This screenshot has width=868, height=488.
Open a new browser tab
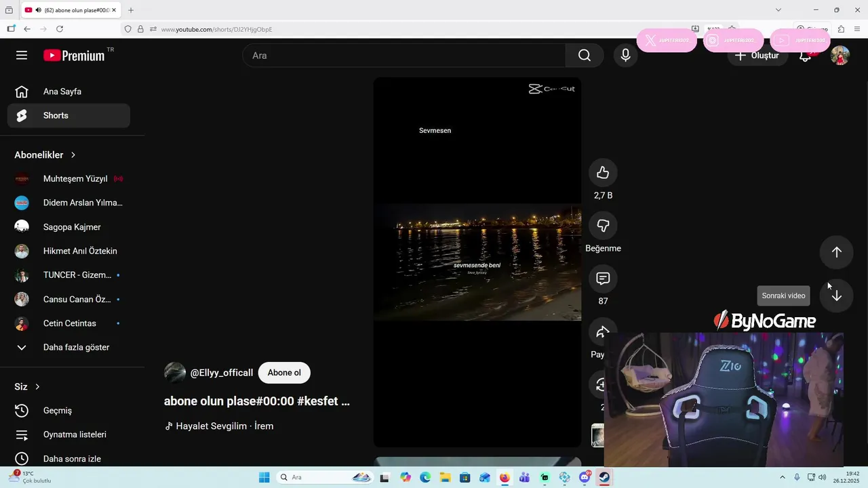click(131, 10)
